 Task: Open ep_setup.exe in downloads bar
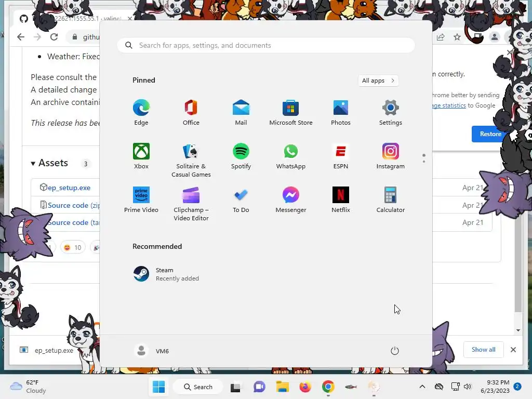pos(47,350)
